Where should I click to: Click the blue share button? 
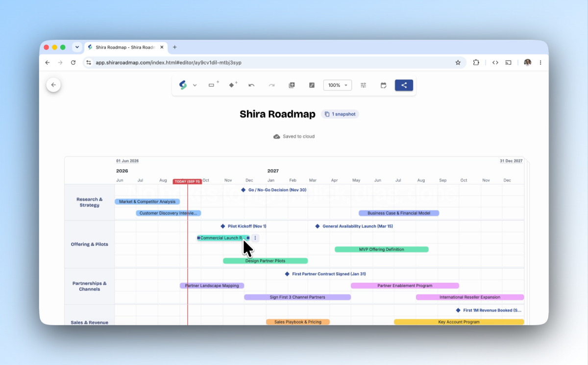(404, 85)
